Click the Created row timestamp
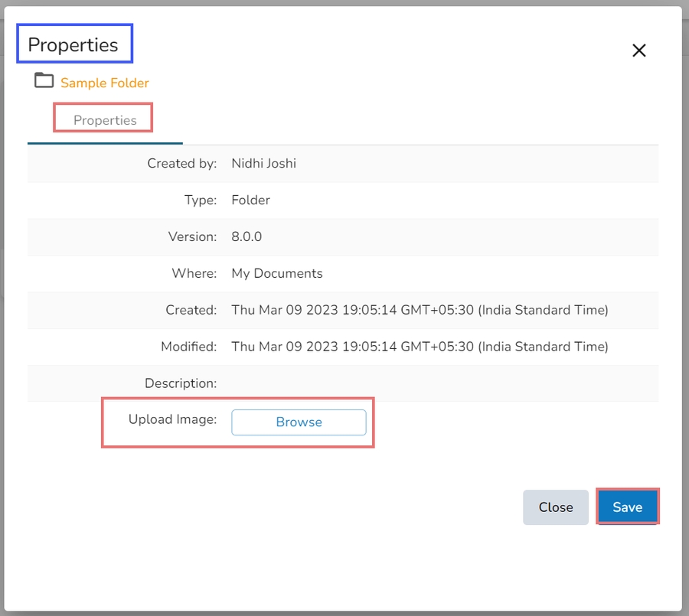 pos(420,310)
